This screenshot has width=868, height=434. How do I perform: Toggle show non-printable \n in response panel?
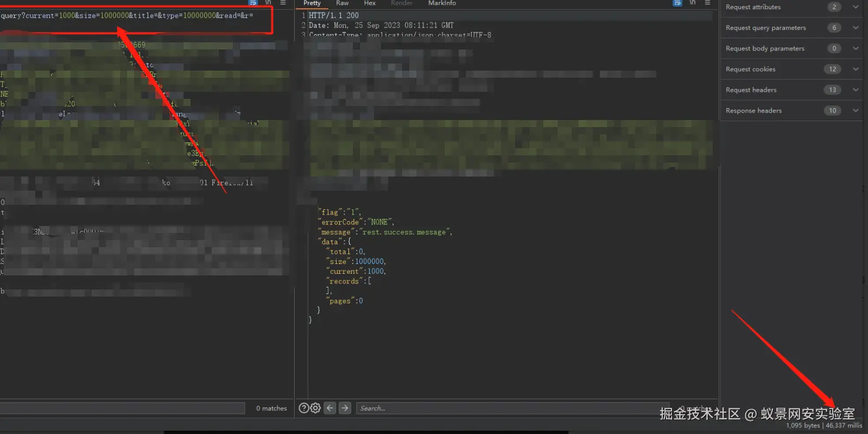pos(693,3)
